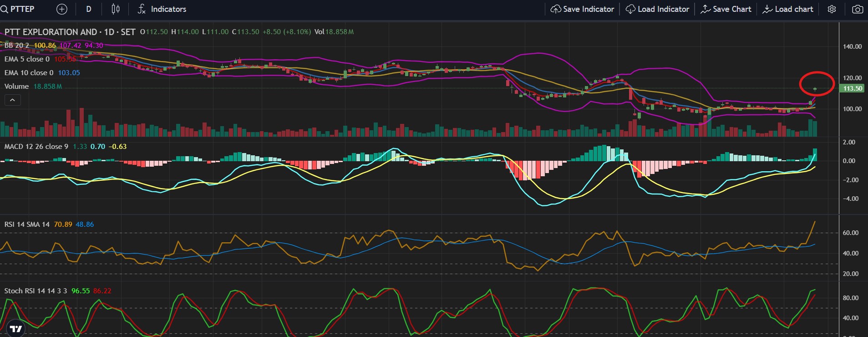Open the Indicators dialog
This screenshot has width=868, height=337.
[x=162, y=9]
